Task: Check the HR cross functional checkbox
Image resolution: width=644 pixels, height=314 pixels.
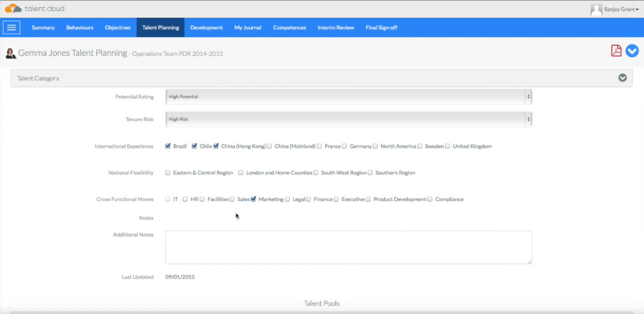Action: pyautogui.click(x=185, y=199)
